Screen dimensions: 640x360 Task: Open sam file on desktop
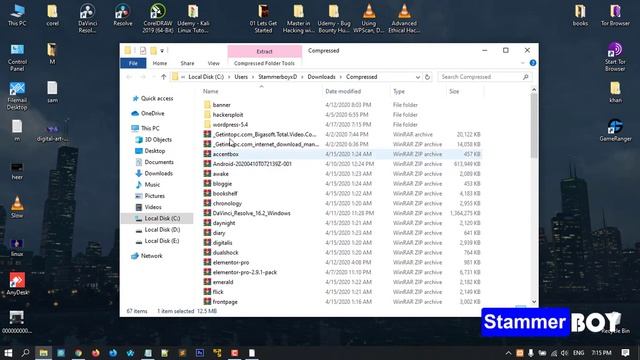(52, 92)
